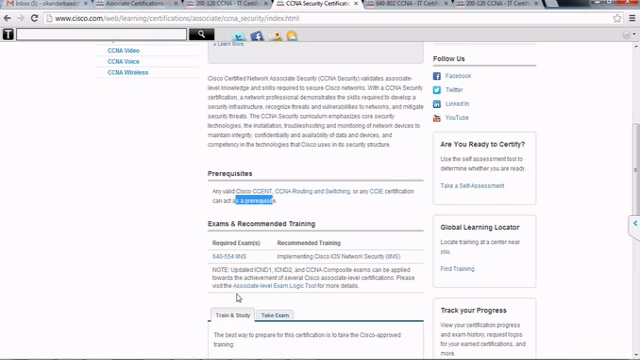Screen dimensions: 640x360
Task: Click the Follow Us heading
Action: (449, 59)
